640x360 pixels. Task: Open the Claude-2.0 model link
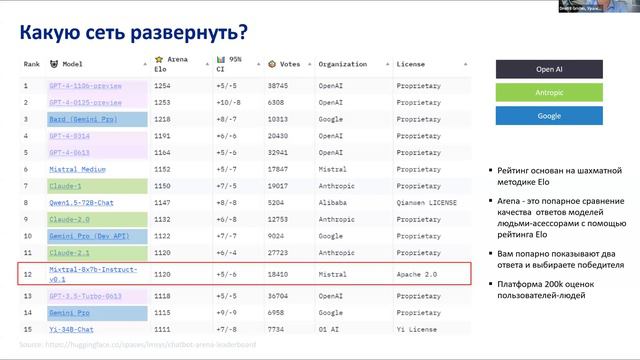point(69,220)
